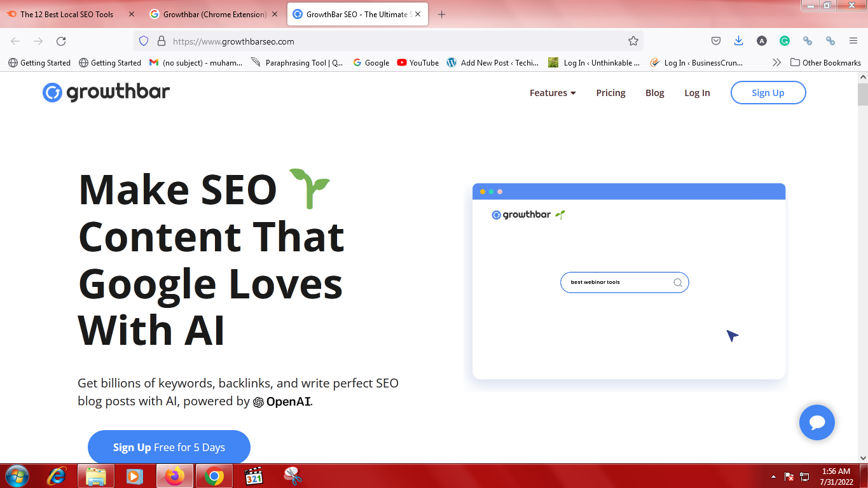Open the YouTube bookmark
Screen dimensions: 868x488
click(x=418, y=62)
